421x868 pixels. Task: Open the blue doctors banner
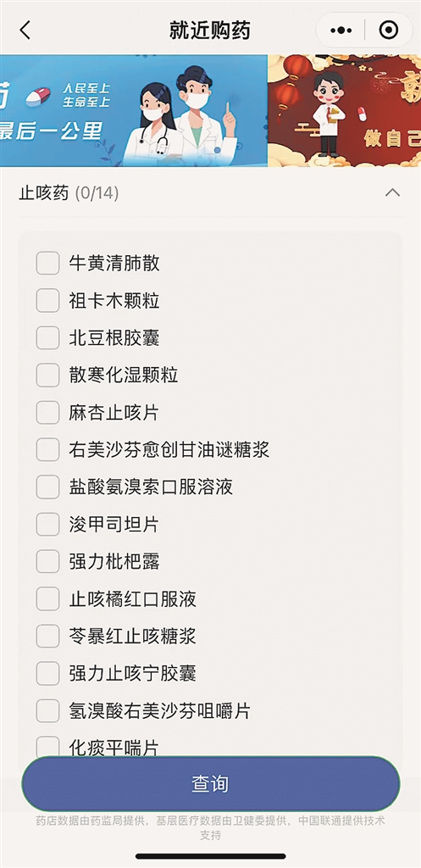134,110
